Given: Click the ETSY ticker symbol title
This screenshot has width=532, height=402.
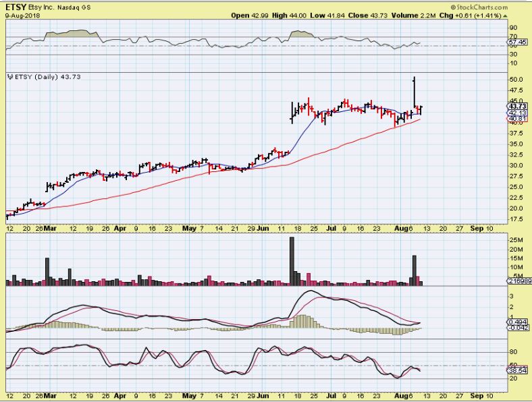Looking at the screenshot, I should tap(16, 7).
